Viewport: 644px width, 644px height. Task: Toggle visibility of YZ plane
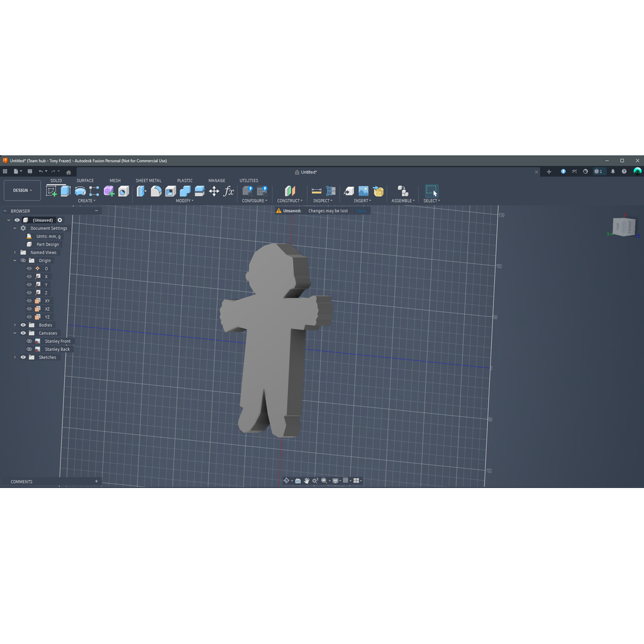[x=29, y=317]
